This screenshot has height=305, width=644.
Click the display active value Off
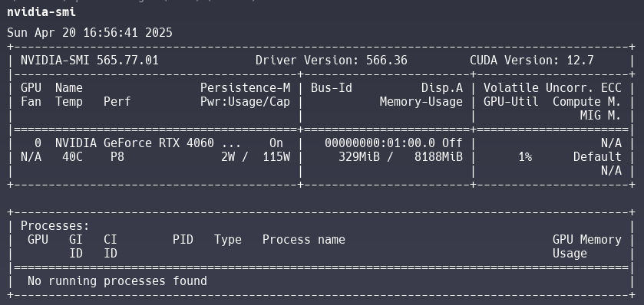coord(453,143)
